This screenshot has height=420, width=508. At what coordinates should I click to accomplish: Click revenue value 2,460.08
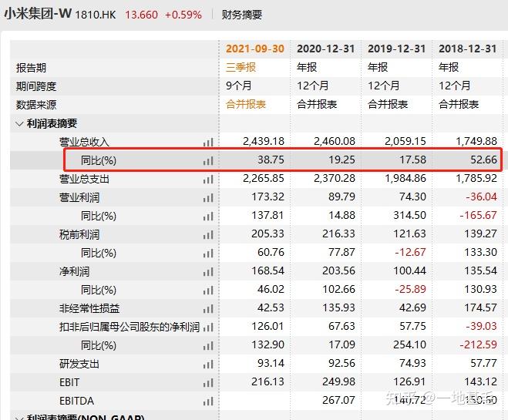(335, 141)
